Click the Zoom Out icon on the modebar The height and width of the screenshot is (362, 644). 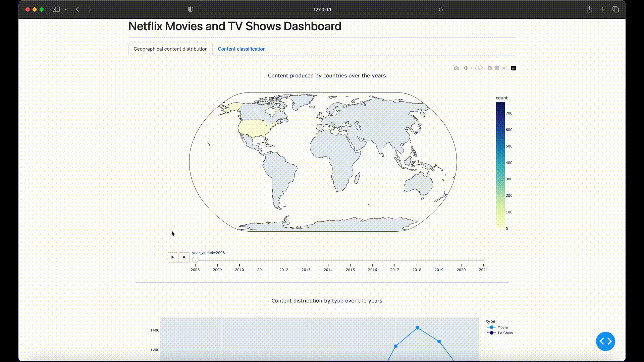pos(497,68)
